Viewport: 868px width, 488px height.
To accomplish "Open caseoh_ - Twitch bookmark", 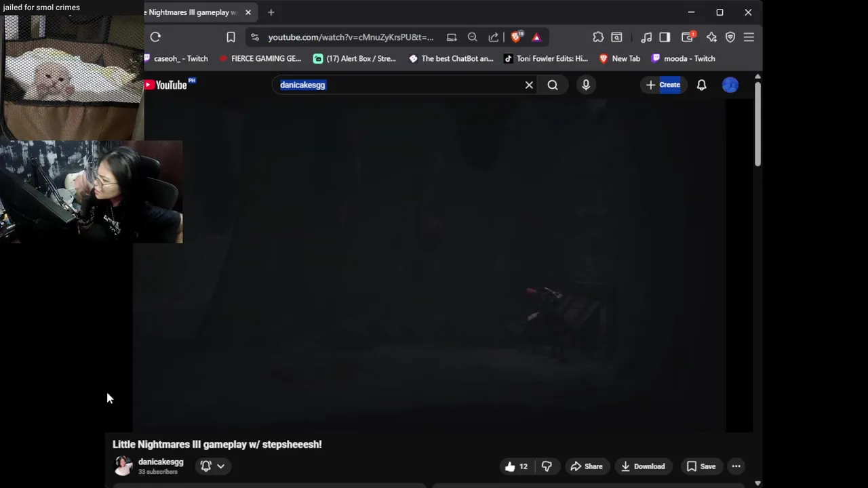I will [x=176, y=58].
